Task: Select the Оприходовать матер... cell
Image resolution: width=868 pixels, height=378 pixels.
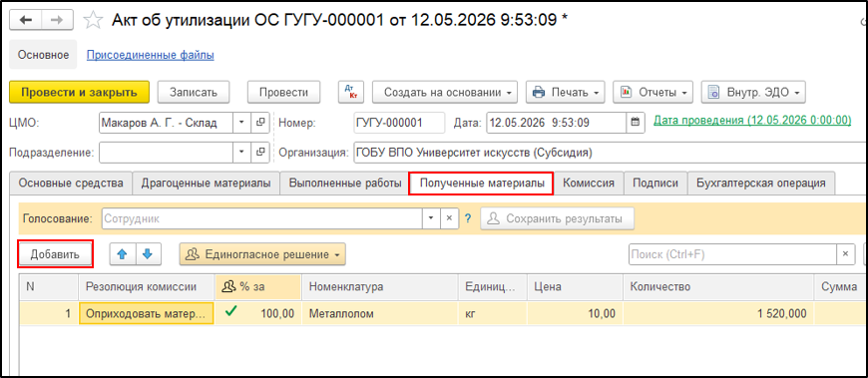Action: [147, 313]
